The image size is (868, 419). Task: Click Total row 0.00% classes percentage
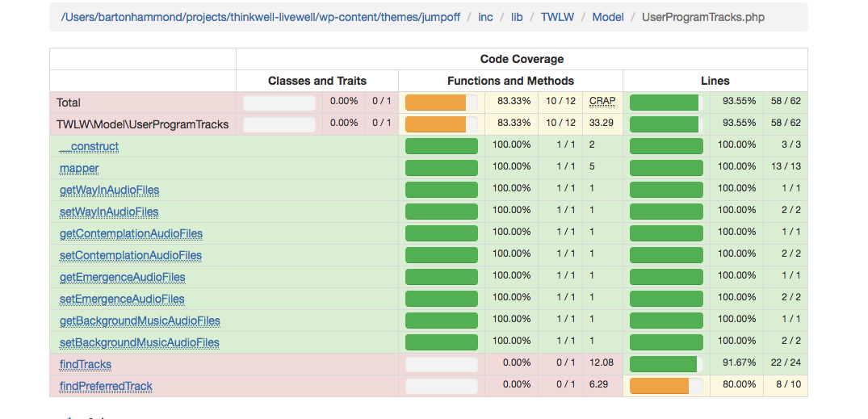(344, 101)
